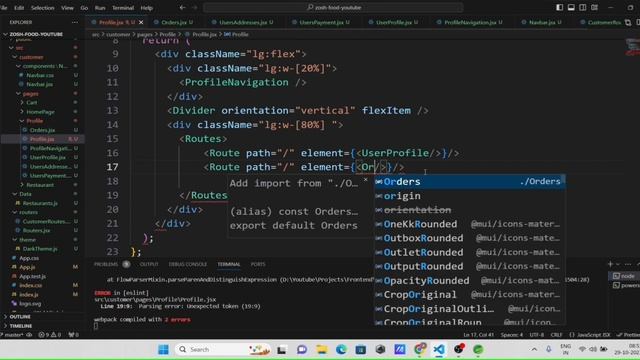Switch to the Navbar.jsx editor tab

[542, 22]
